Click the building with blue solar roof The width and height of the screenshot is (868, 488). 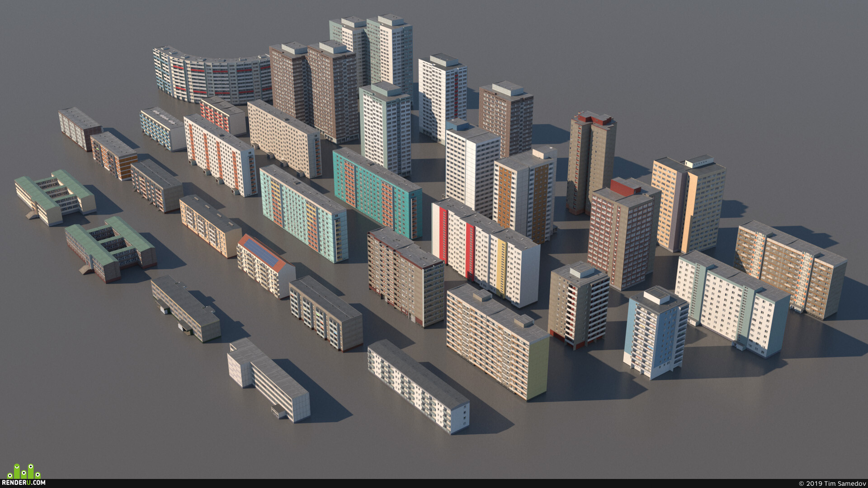pos(266,266)
